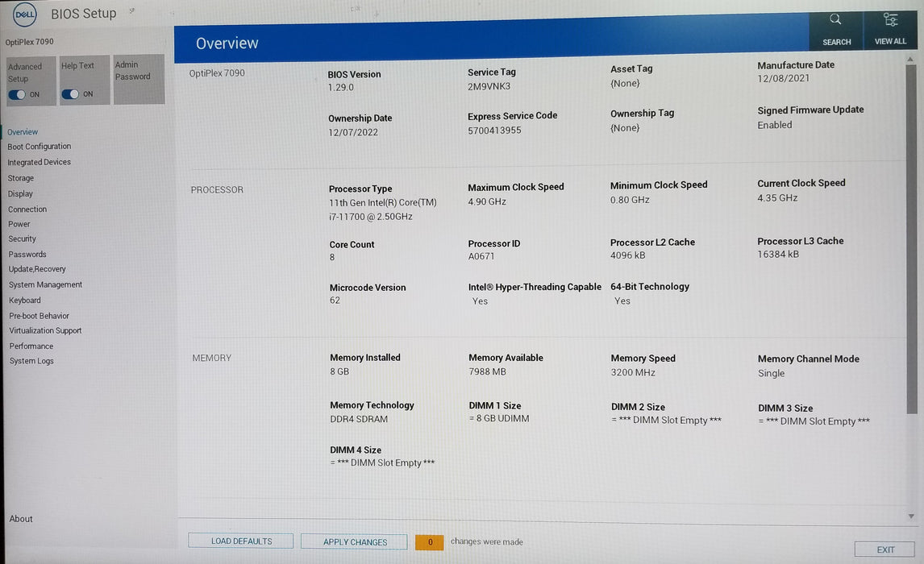
Task: Open Security settings
Action: (x=22, y=238)
